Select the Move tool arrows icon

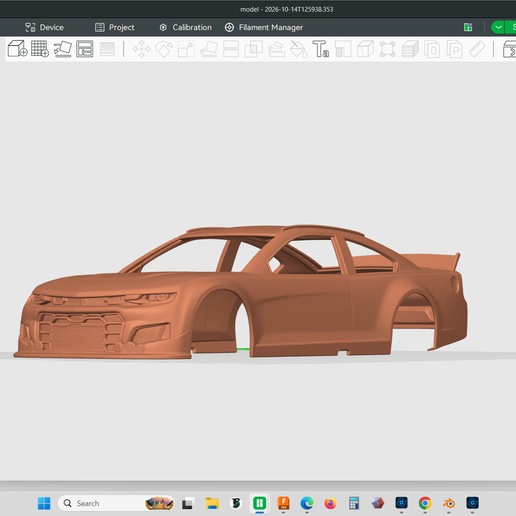tap(142, 49)
